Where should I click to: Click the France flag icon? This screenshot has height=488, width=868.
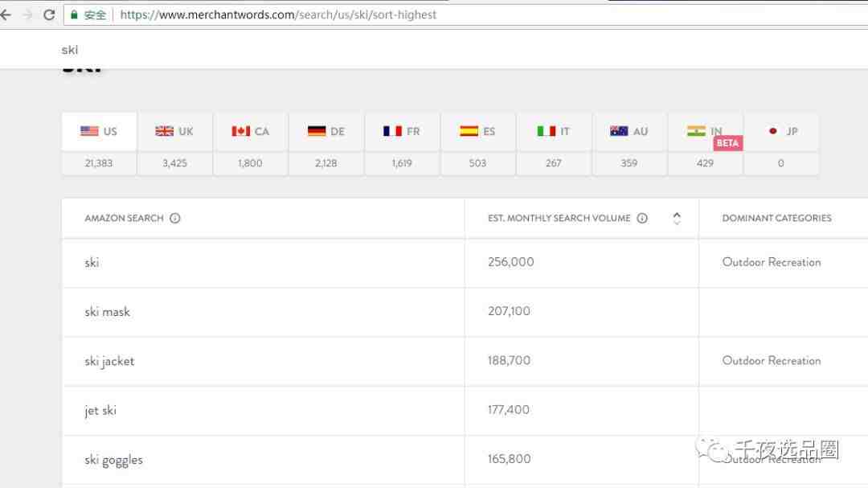392,131
